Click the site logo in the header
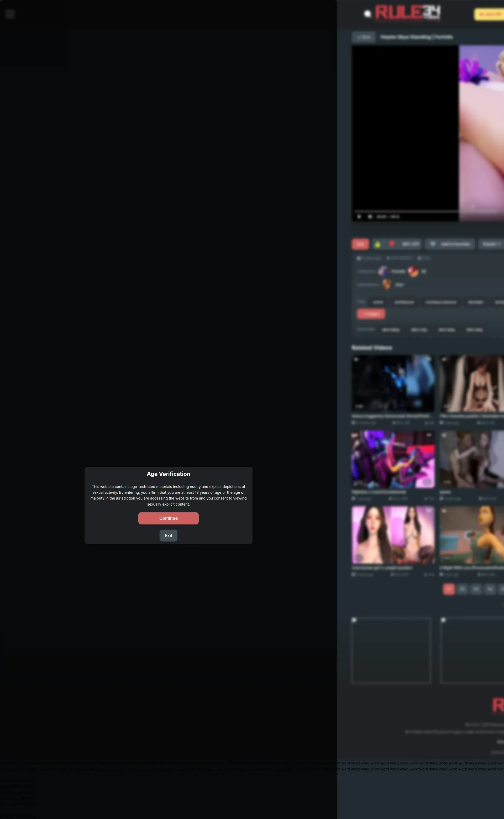 (x=407, y=13)
